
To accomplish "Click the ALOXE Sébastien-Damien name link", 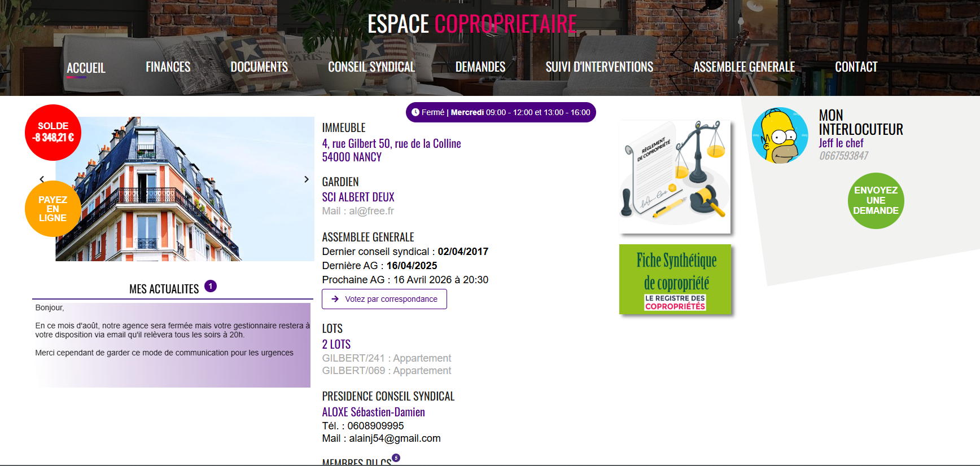I will pyautogui.click(x=373, y=412).
